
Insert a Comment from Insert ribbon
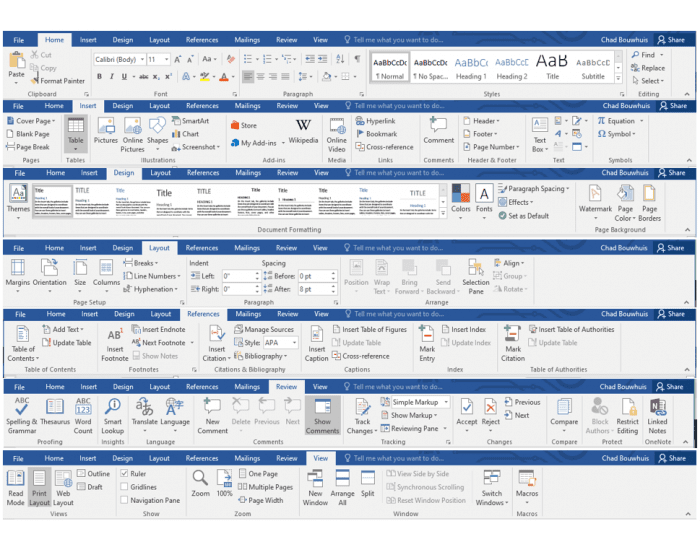(438, 131)
